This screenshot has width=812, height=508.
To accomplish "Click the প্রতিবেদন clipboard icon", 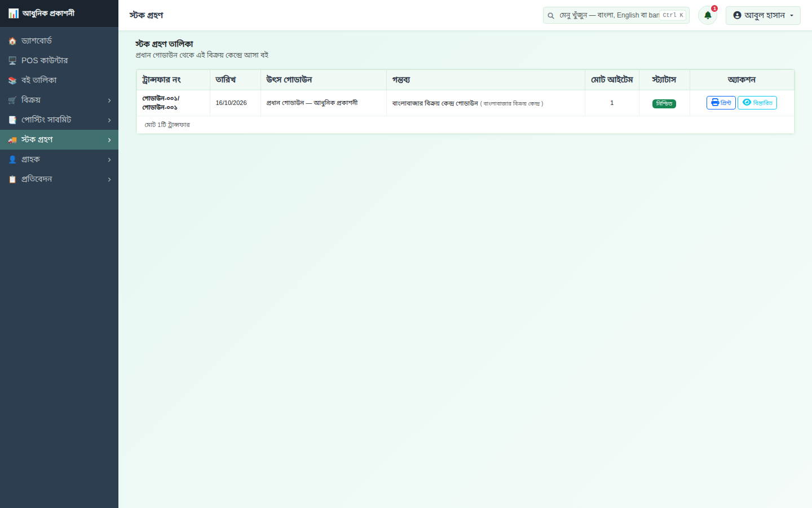I will tap(12, 179).
